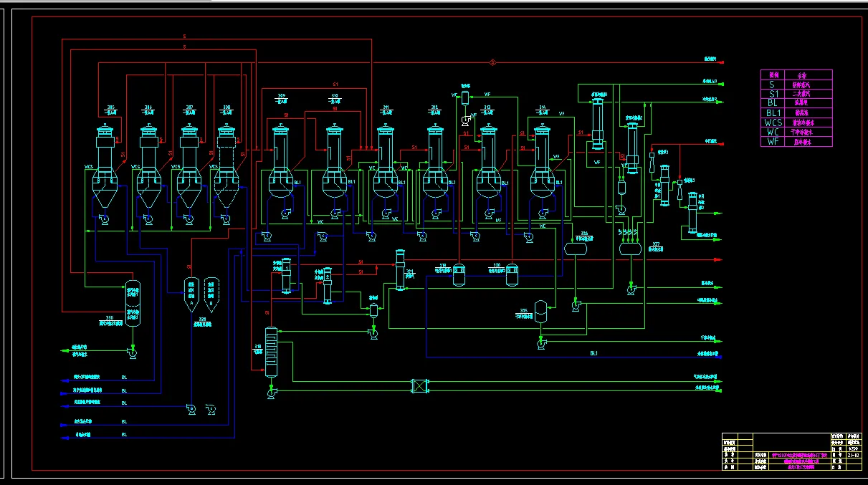This screenshot has height=485, width=868.
Task: Click the equipment tag number 314
Action: click(543, 107)
